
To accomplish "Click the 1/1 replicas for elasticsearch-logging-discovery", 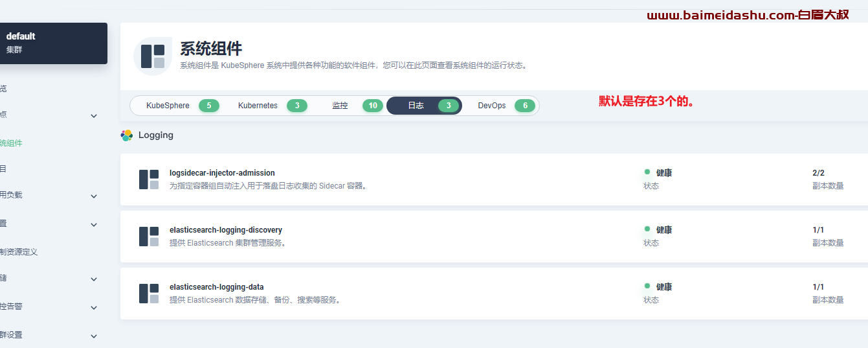I will [x=818, y=230].
